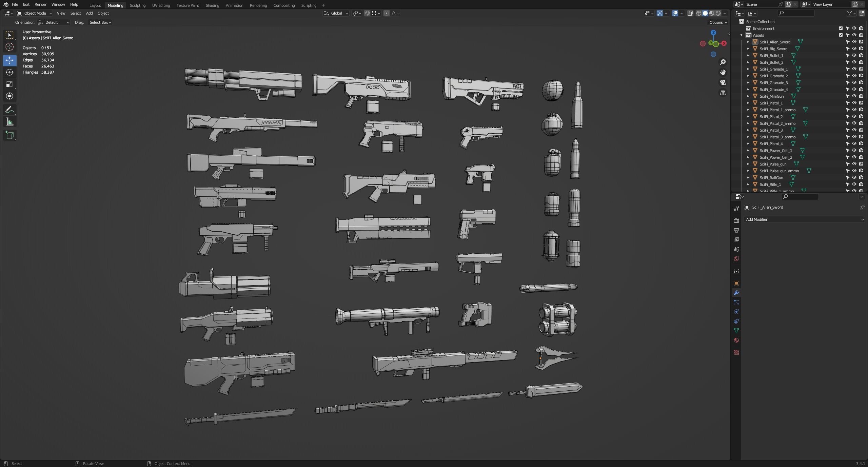The width and height of the screenshot is (868, 467).
Task: Expand the SciFi_Pistol_1 tree item
Action: click(x=748, y=103)
